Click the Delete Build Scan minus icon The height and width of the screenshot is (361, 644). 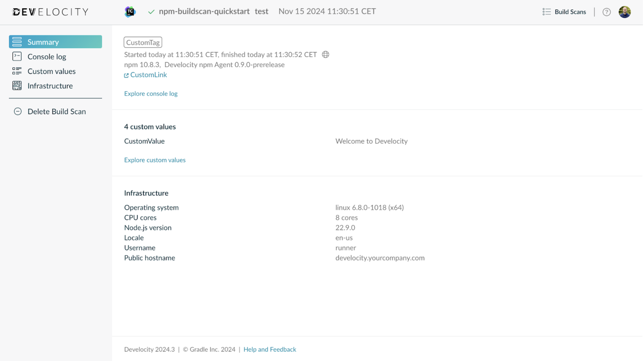pos(18,111)
